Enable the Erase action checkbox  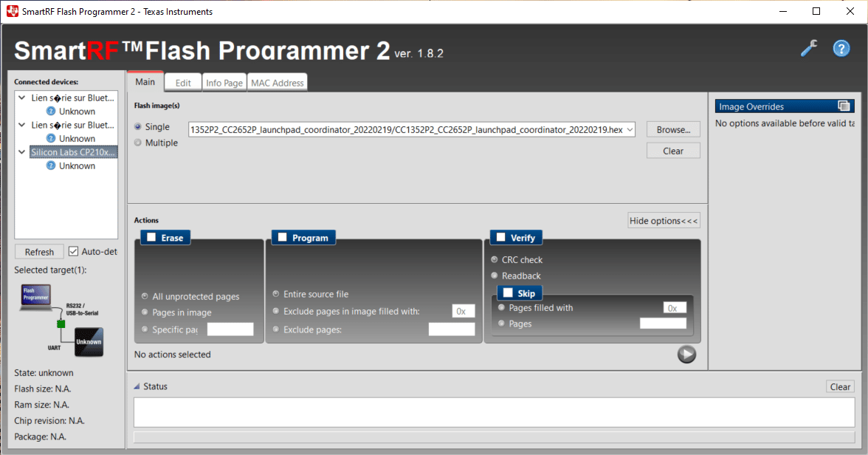[x=151, y=237]
